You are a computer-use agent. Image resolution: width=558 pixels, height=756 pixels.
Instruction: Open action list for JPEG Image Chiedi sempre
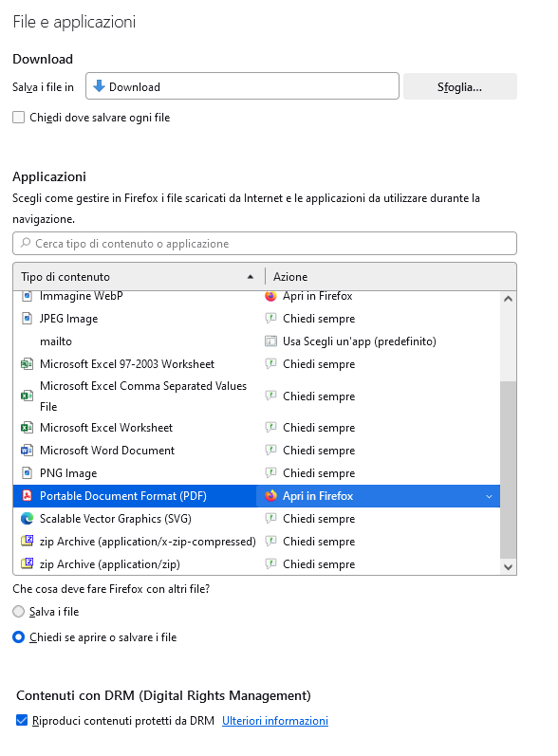pyautogui.click(x=319, y=319)
